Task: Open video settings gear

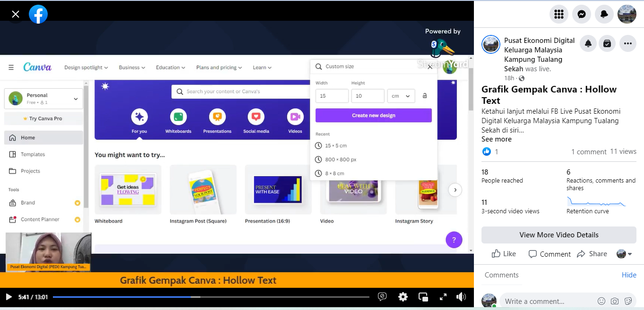Action: pos(403,297)
